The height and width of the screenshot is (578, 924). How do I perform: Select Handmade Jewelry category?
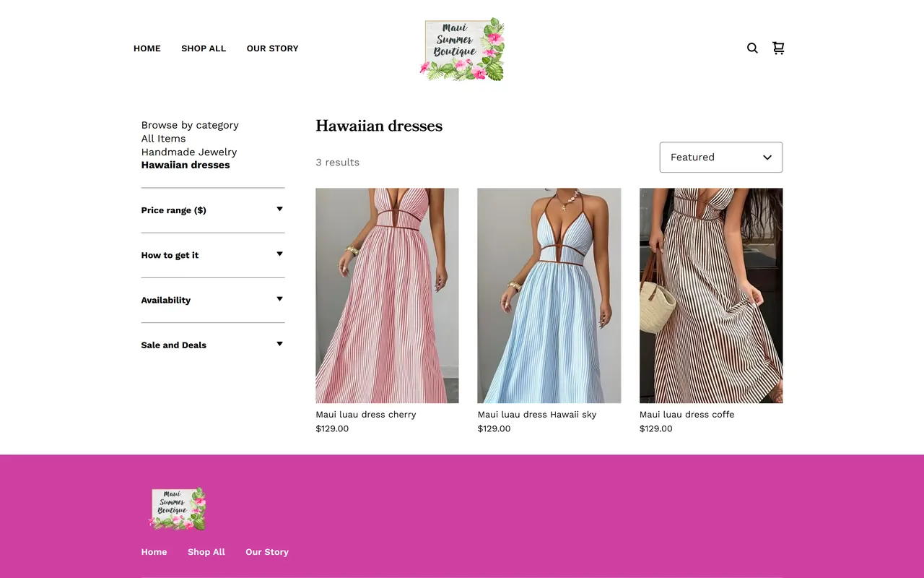point(189,152)
